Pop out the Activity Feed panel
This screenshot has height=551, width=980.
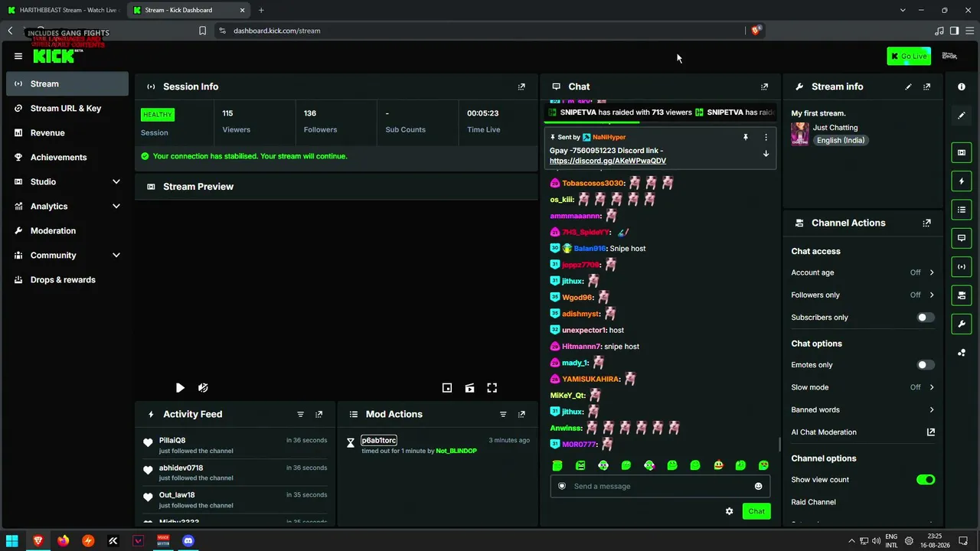point(319,414)
